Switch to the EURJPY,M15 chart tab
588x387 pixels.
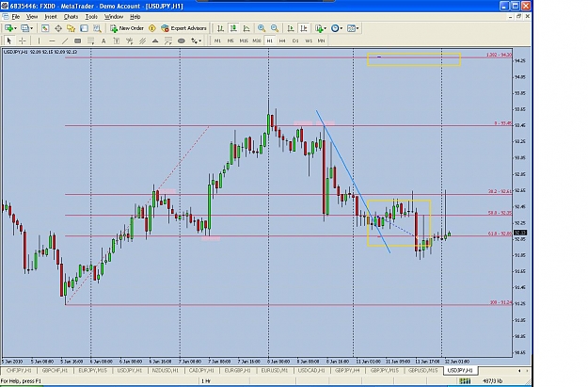pyautogui.click(x=92, y=370)
